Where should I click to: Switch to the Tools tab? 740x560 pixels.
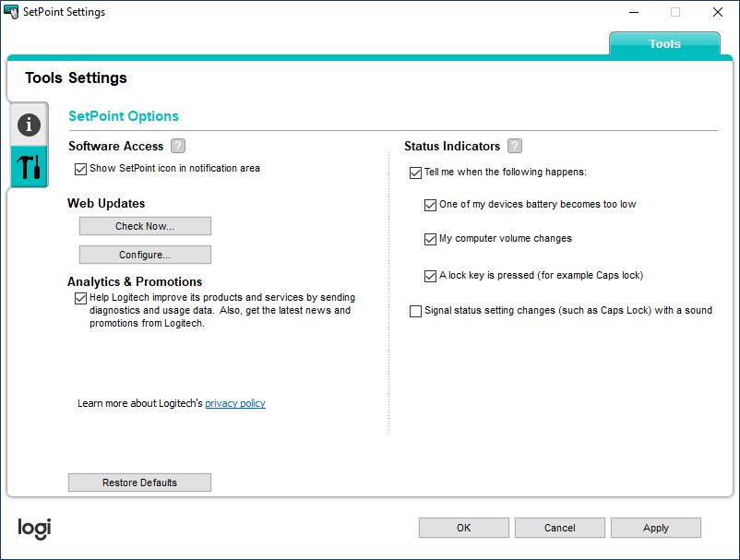pyautogui.click(x=664, y=44)
